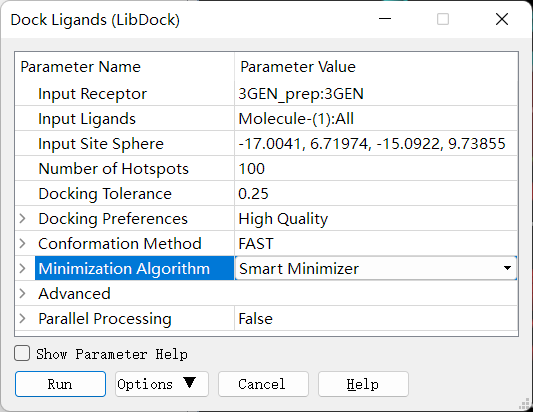
Task: Expand the Advanced parameter group
Action: tap(22, 293)
